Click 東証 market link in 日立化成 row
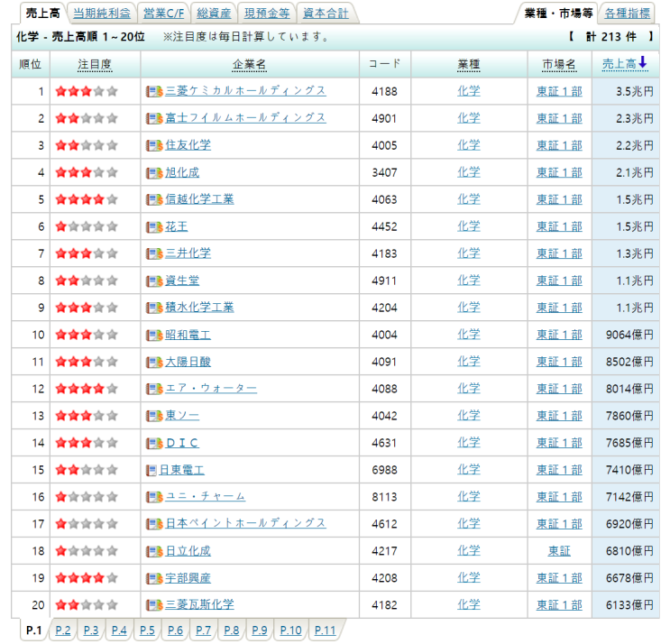This screenshot has width=670, height=644. 559,551
